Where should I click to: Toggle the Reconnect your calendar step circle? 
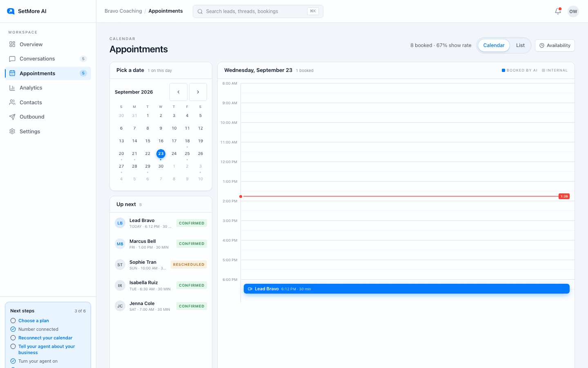point(13,338)
